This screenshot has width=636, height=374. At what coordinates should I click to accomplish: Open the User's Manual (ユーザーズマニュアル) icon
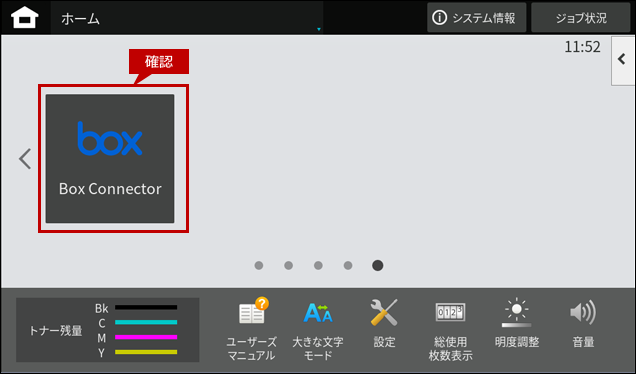(x=251, y=329)
